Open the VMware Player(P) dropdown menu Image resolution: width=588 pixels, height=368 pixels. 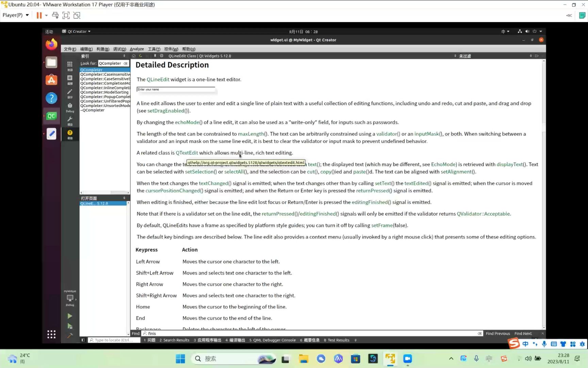coord(16,15)
